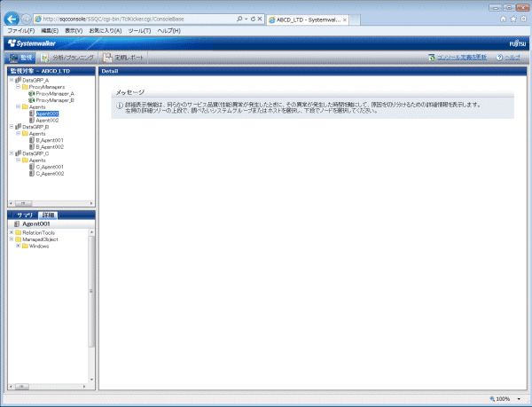Click the browser back arrow button
The height and width of the screenshot is (407, 532).
point(11,18)
